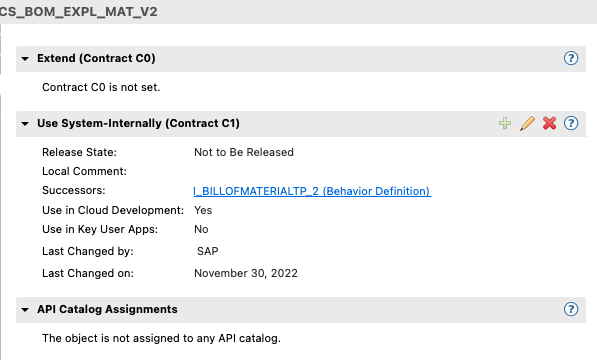The width and height of the screenshot is (597, 360).
Task: Add a new C1 contract release
Action: [505, 123]
